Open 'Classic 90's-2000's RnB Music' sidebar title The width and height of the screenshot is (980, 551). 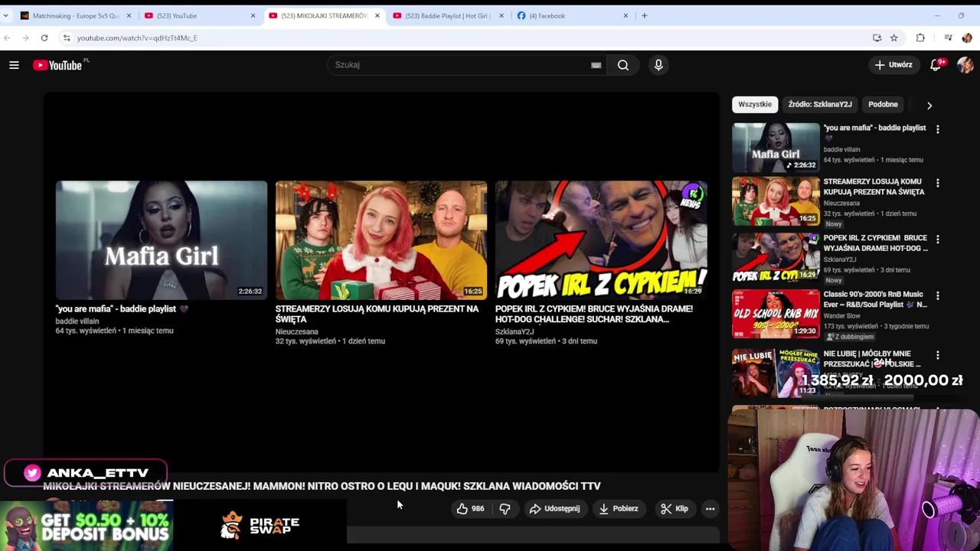875,299
